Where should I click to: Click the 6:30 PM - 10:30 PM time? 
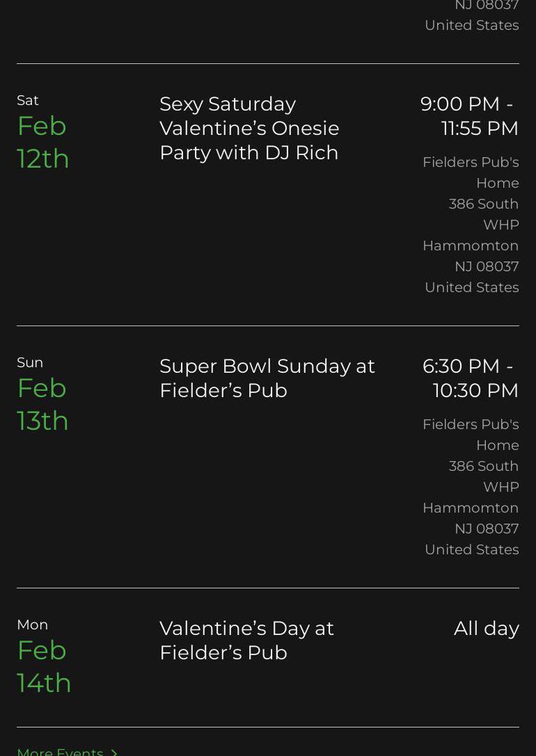[x=471, y=378]
